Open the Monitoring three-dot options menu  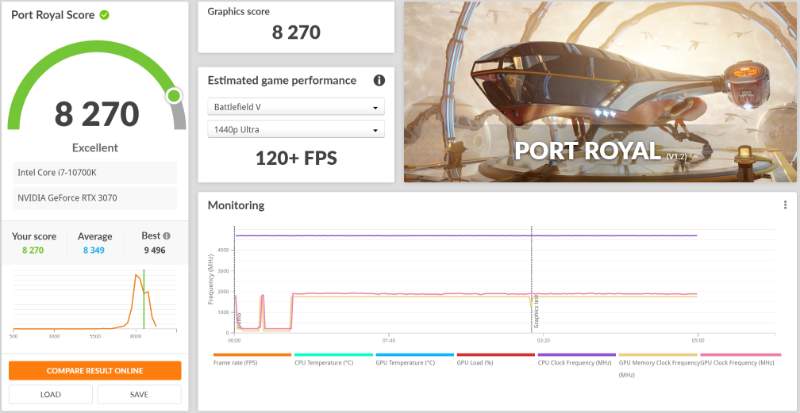coord(785,205)
